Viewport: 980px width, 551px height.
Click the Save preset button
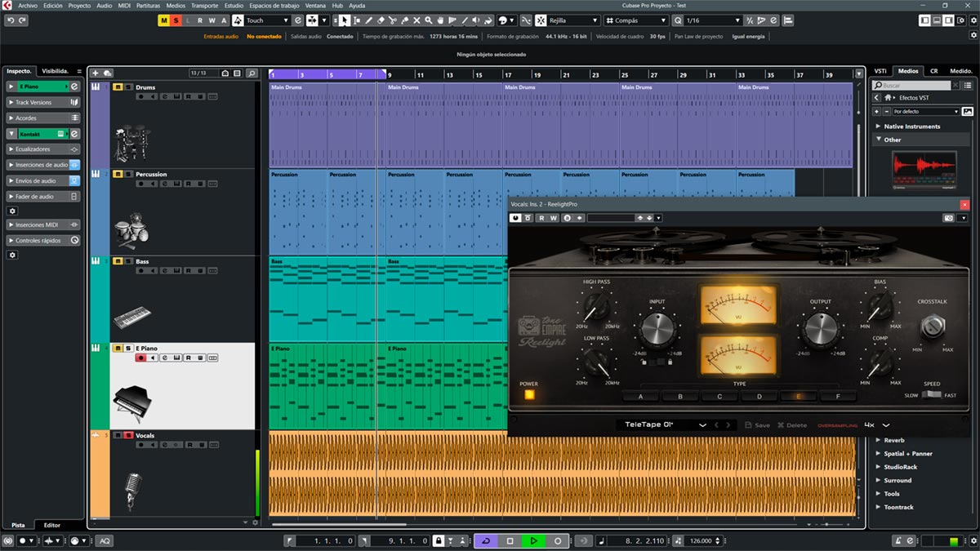click(756, 425)
